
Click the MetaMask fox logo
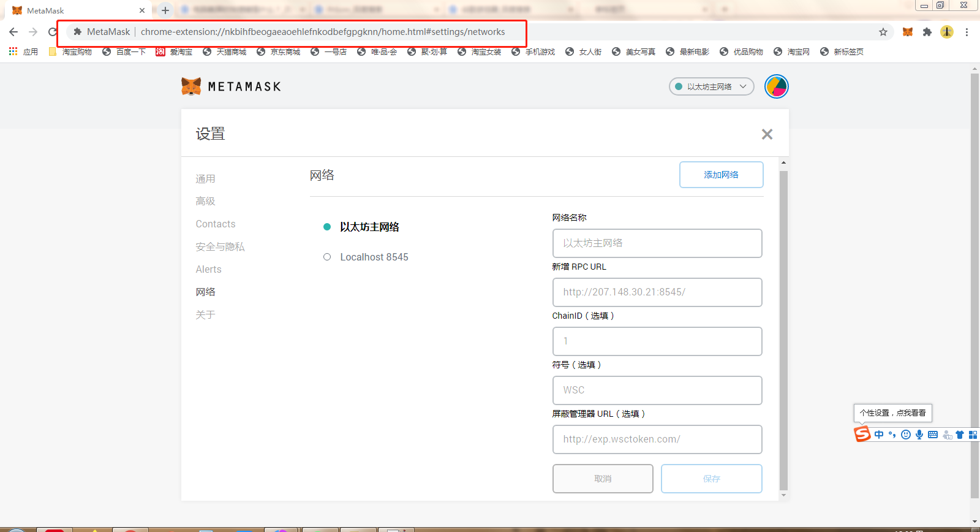tap(191, 86)
